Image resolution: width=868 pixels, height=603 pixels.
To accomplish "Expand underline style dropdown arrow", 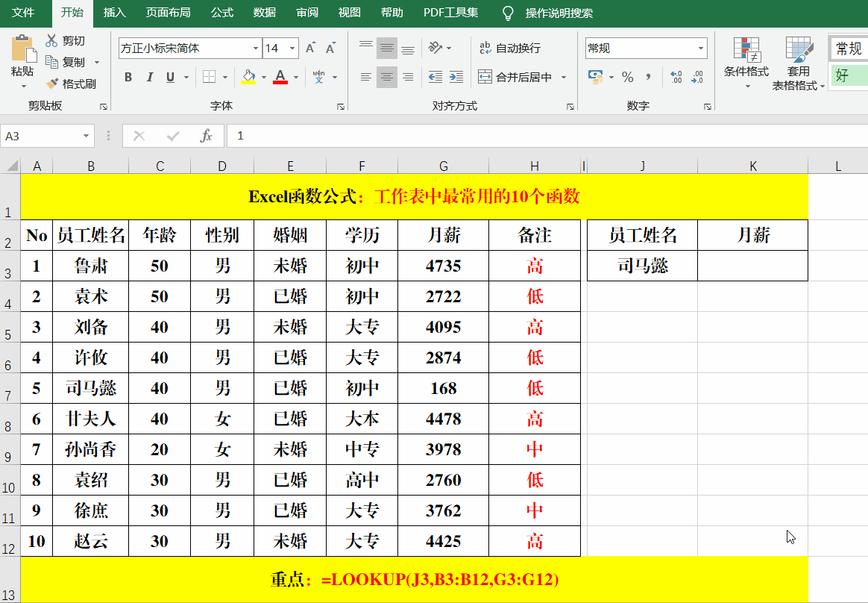I will pos(186,77).
